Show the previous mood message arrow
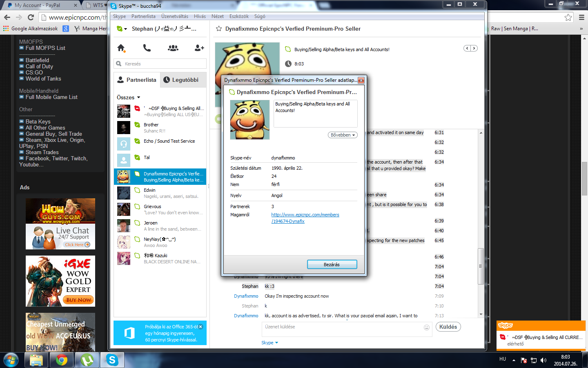Screen dimensions: 588x368 coord(467,48)
